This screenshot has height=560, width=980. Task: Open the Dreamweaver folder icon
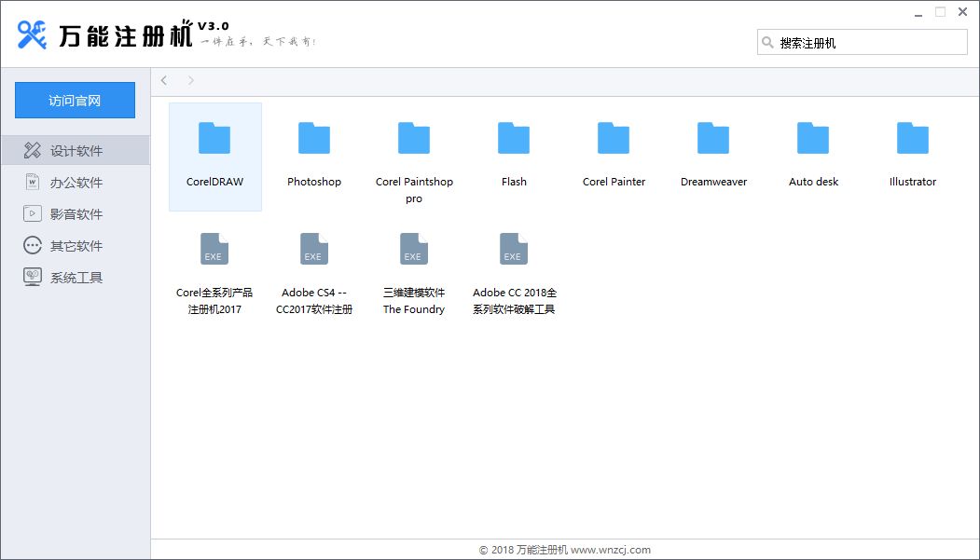click(713, 138)
